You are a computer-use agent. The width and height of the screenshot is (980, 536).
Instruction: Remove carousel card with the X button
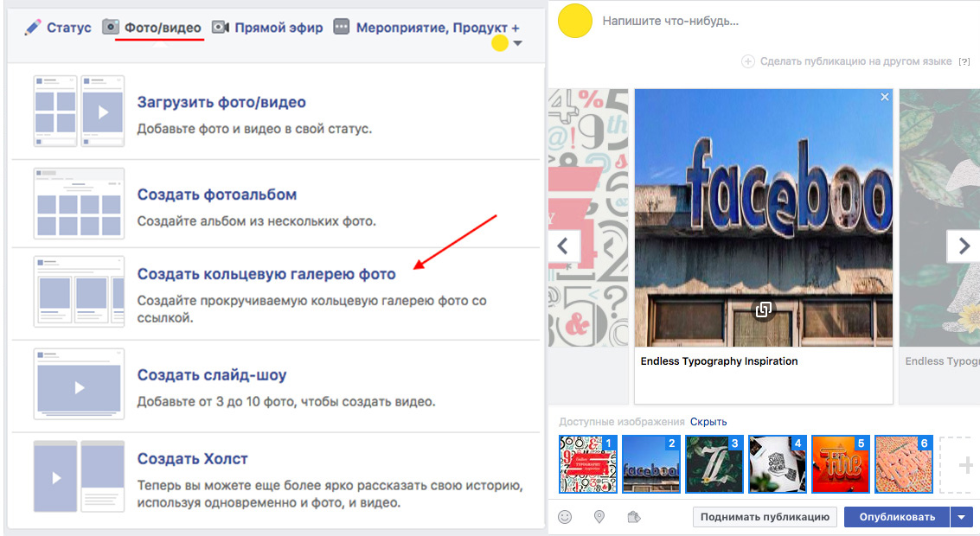pos(884,97)
